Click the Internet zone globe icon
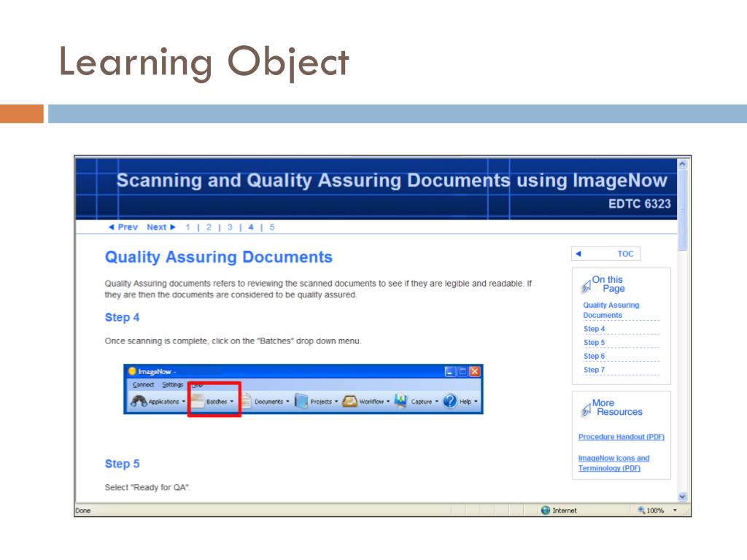 pos(546,510)
